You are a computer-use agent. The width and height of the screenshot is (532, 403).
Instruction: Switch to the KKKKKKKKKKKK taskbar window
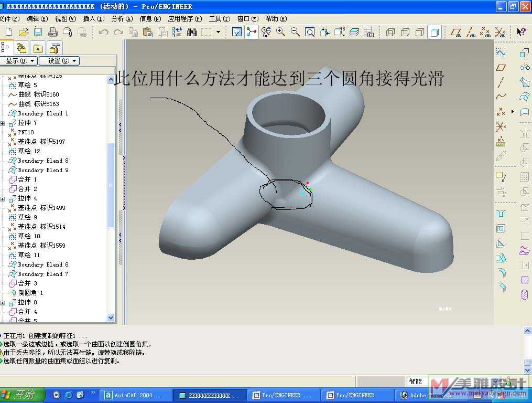point(210,395)
